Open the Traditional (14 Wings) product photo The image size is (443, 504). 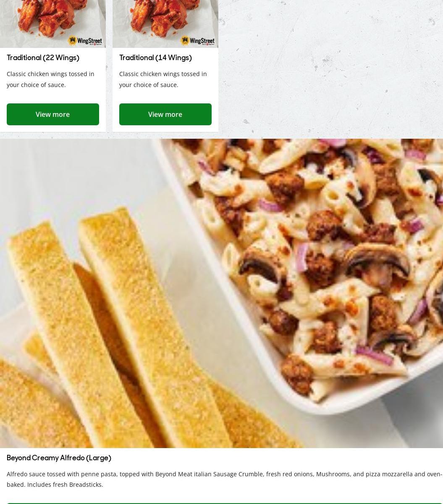coord(165,24)
